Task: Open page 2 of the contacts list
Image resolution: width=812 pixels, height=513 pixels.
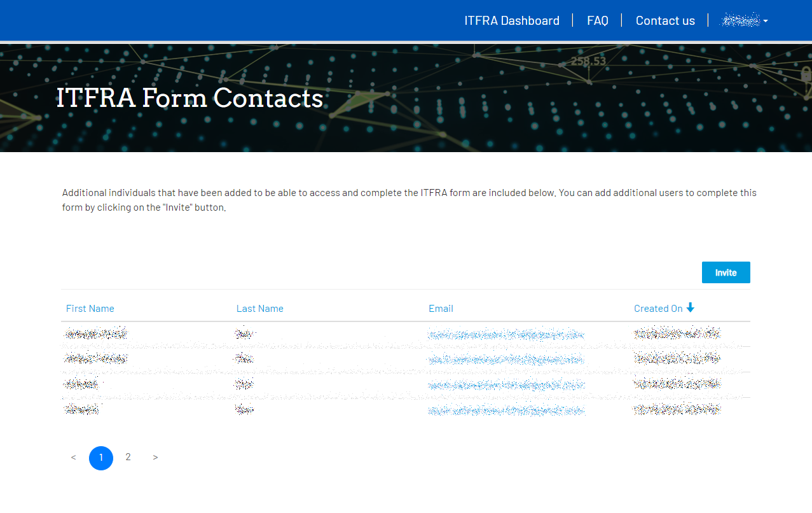Action: (128, 457)
